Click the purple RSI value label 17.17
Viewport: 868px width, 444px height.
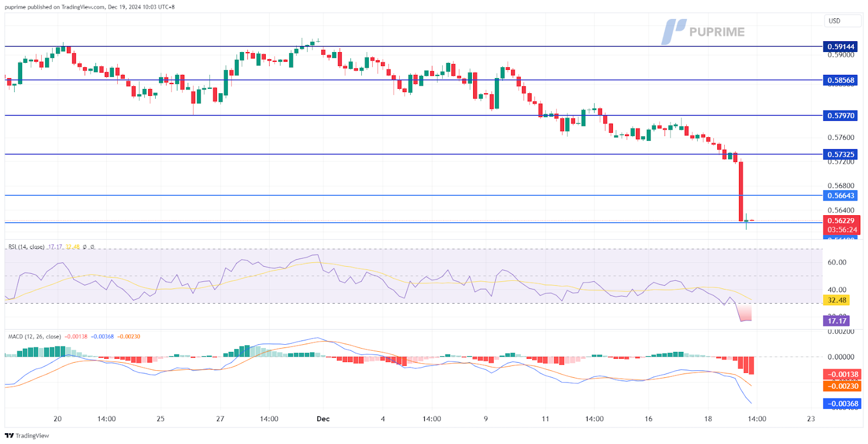pos(837,321)
